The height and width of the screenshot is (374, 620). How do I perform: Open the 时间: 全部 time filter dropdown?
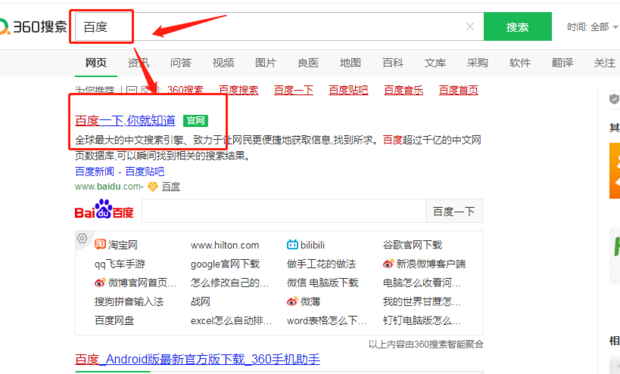click(x=592, y=27)
